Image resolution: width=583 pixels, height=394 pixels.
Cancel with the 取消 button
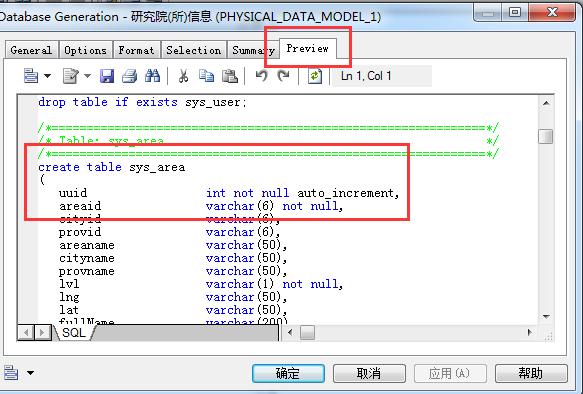point(369,373)
